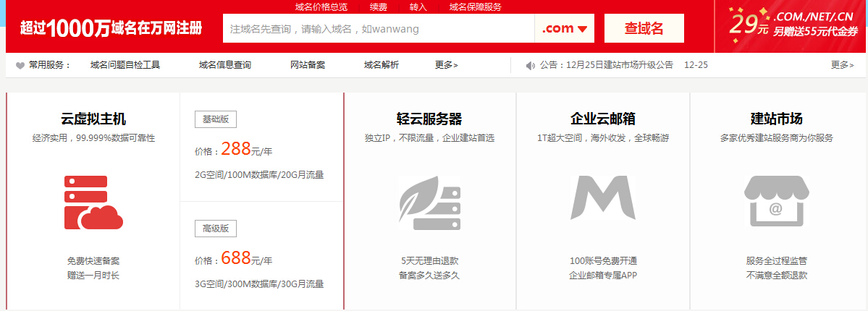
Task: Open 域名解析 link
Action: 382,65
